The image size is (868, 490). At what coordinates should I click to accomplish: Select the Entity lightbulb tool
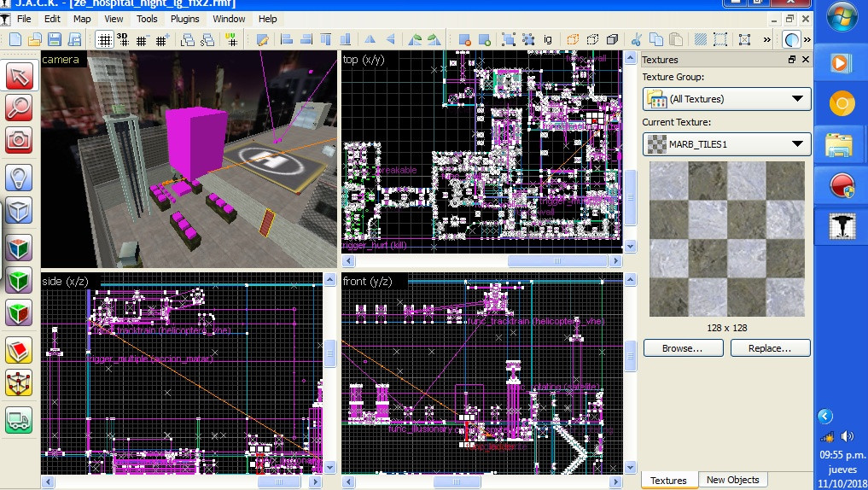coord(20,178)
